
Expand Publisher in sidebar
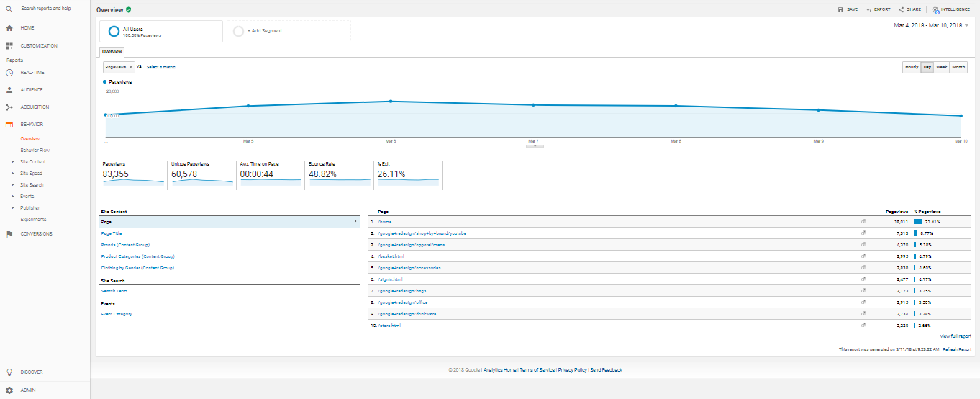coord(13,208)
